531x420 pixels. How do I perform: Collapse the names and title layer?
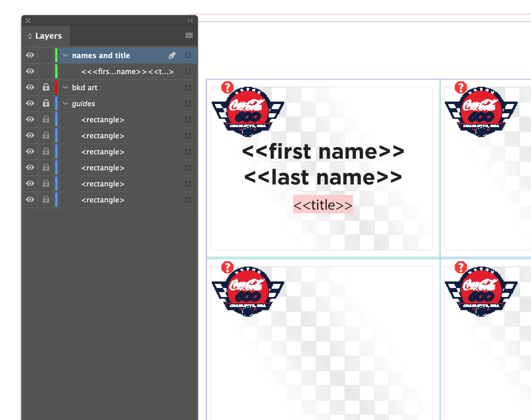[65, 55]
